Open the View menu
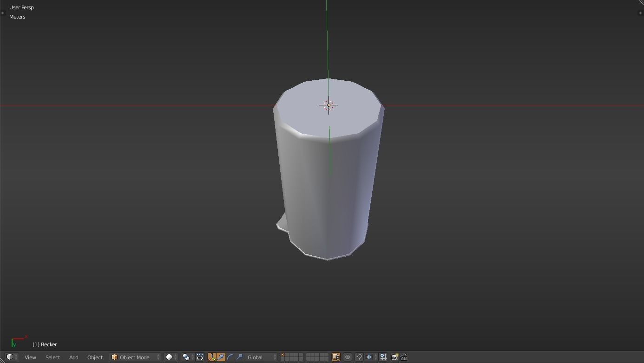The width and height of the screenshot is (644, 363). click(30, 357)
